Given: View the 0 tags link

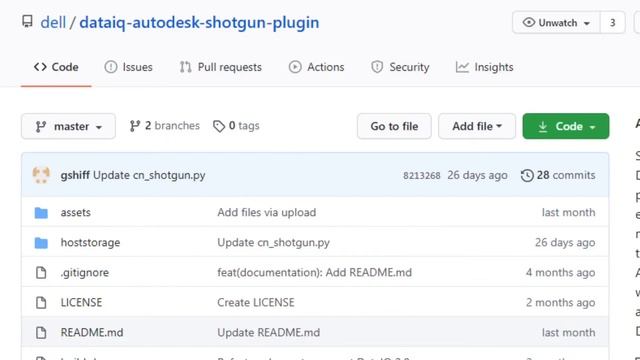Looking at the screenshot, I should [236, 126].
